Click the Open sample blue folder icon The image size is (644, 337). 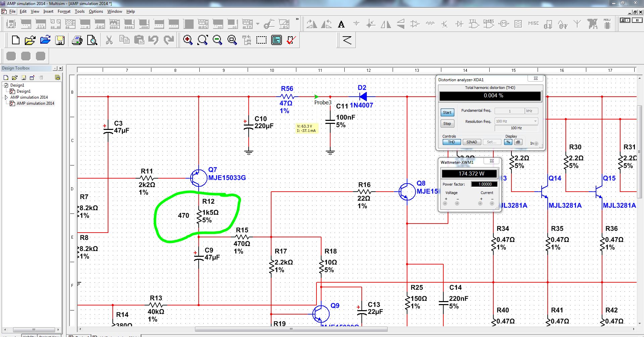tap(45, 40)
